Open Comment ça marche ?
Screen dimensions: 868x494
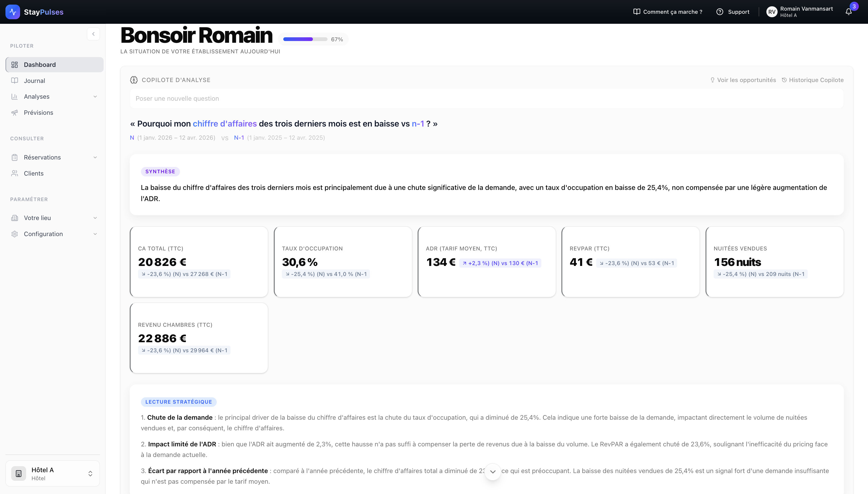tap(667, 11)
